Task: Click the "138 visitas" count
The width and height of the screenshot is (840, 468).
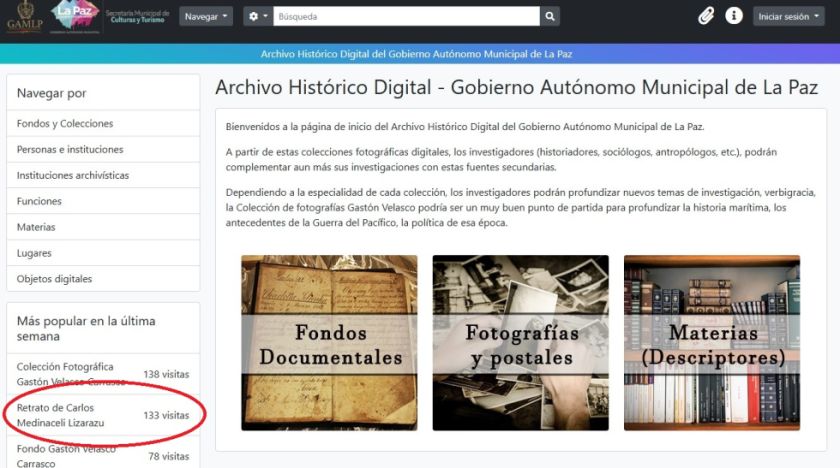Action: coord(166,374)
